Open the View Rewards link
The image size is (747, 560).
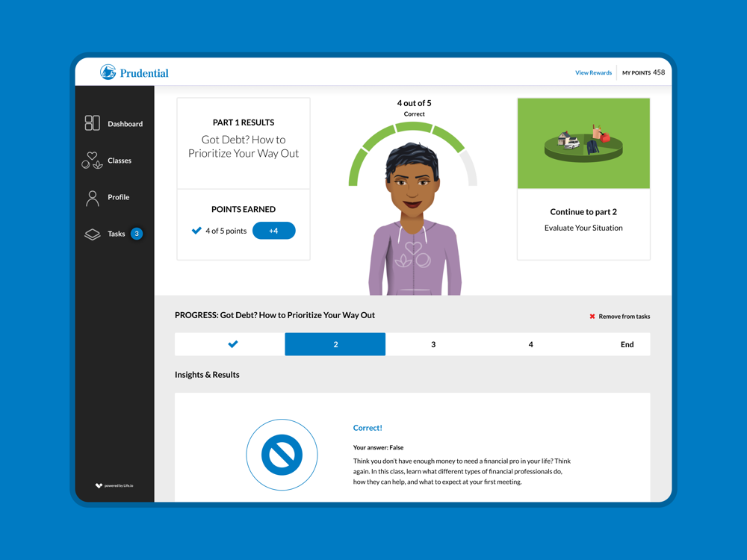(x=593, y=73)
